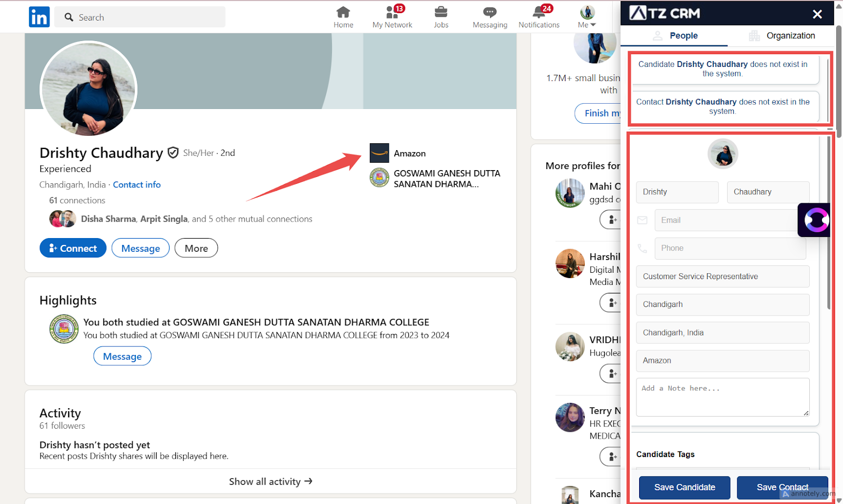This screenshot has height=504, width=843.
Task: Open Harshil's profile picture in suggestions
Action: pyautogui.click(x=570, y=263)
